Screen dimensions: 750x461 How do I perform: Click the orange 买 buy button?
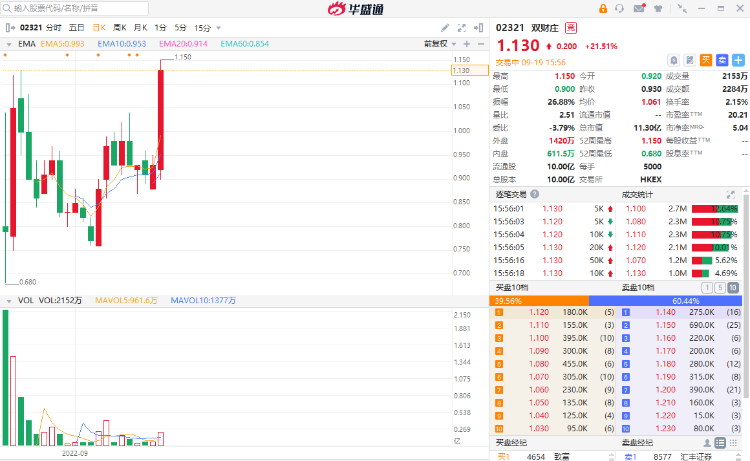[x=706, y=60]
